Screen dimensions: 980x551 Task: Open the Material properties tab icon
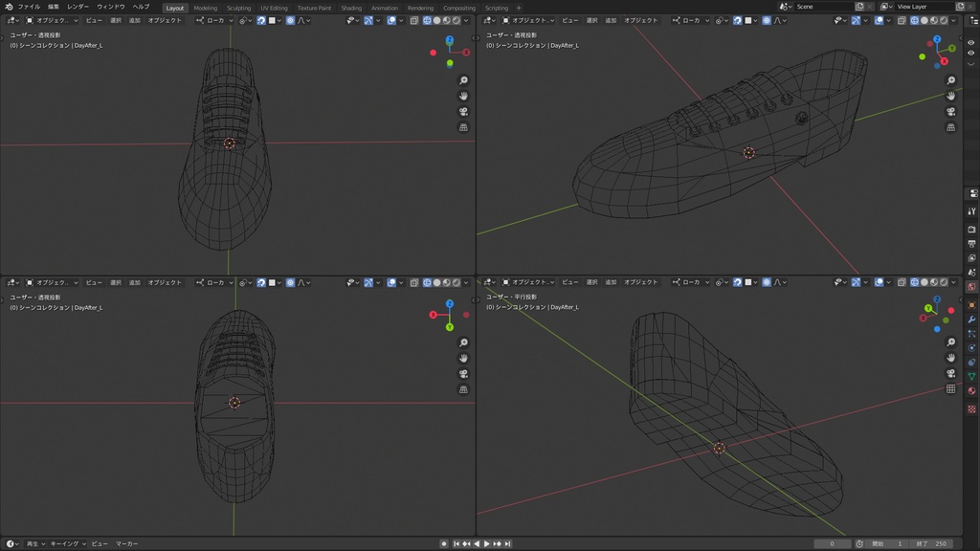pyautogui.click(x=972, y=390)
